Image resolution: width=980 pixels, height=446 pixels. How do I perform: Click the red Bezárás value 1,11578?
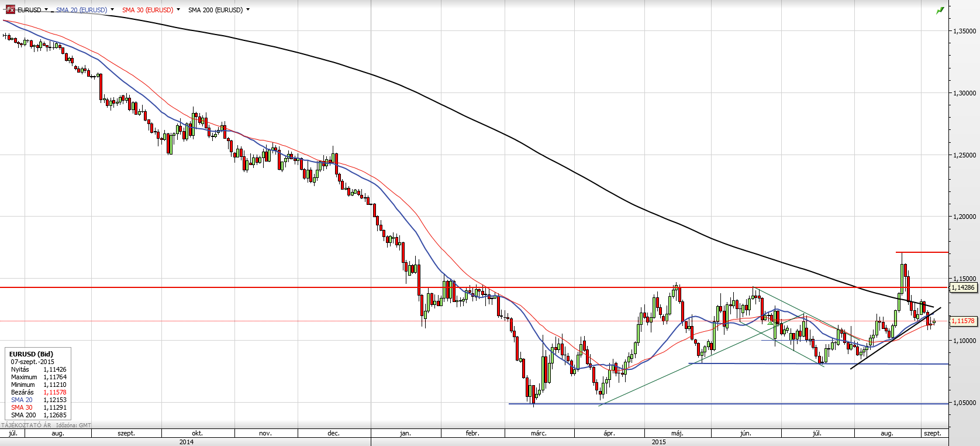tap(55, 392)
